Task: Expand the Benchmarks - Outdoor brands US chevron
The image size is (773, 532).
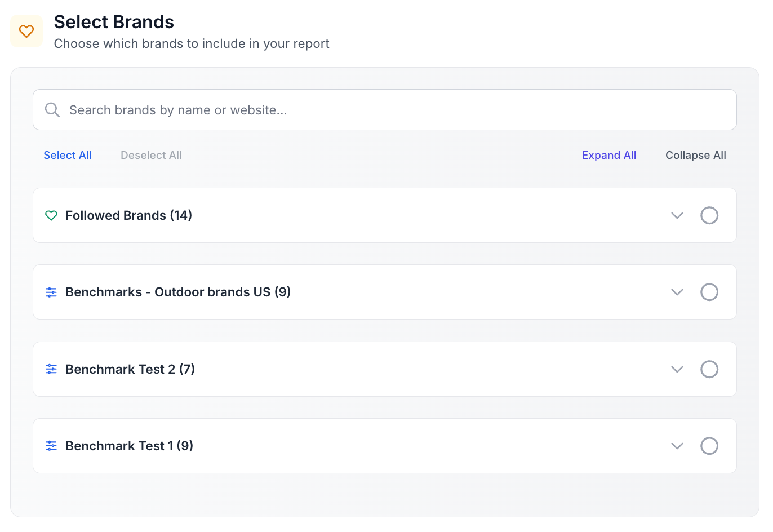Action: (677, 292)
